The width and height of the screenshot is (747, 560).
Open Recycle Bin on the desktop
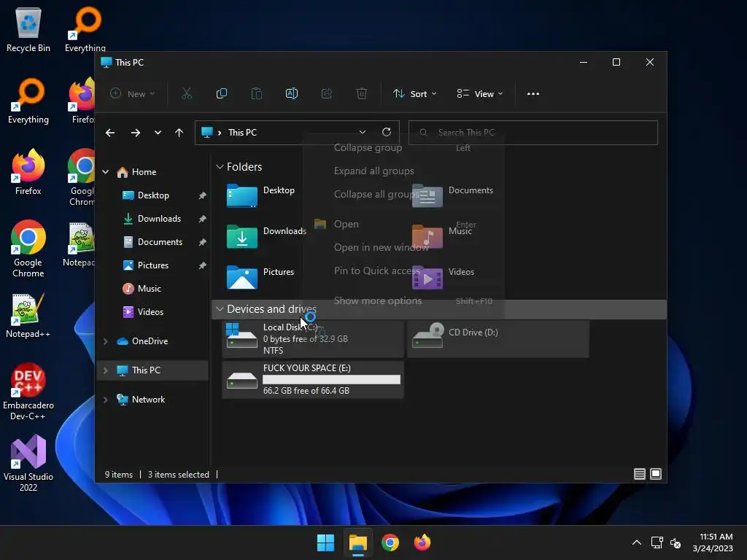click(x=28, y=29)
